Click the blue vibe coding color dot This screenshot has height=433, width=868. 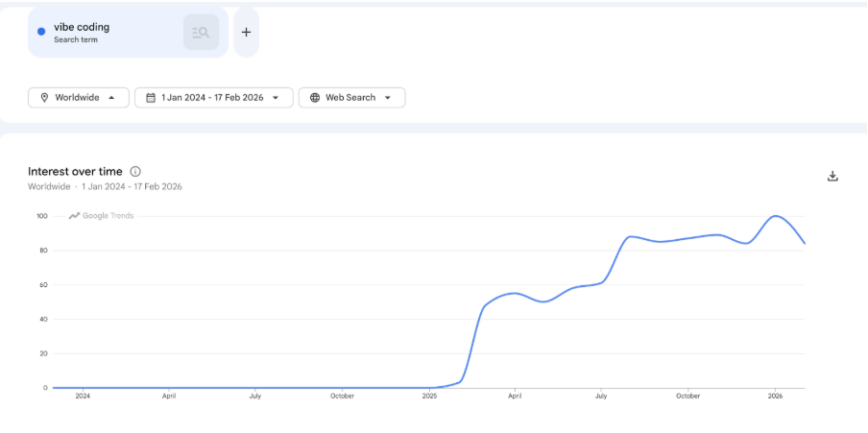pyautogui.click(x=41, y=32)
